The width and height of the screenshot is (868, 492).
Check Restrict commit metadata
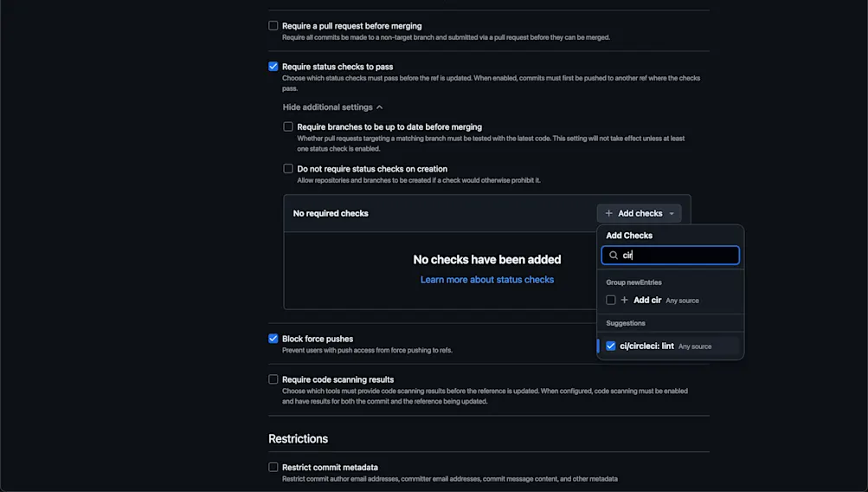273,467
